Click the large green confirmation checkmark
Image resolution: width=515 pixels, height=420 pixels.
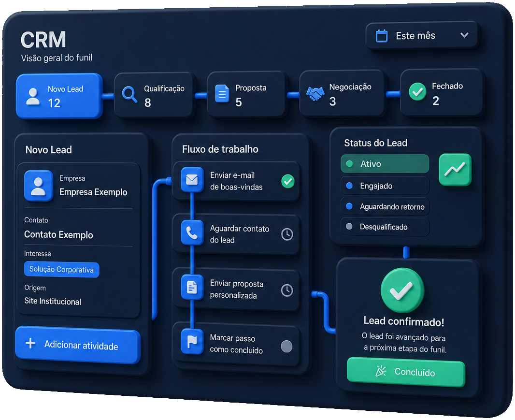click(x=402, y=290)
